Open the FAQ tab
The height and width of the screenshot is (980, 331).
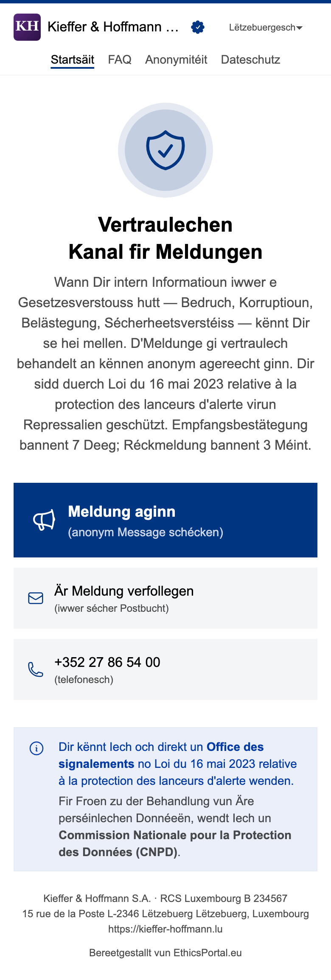point(120,60)
